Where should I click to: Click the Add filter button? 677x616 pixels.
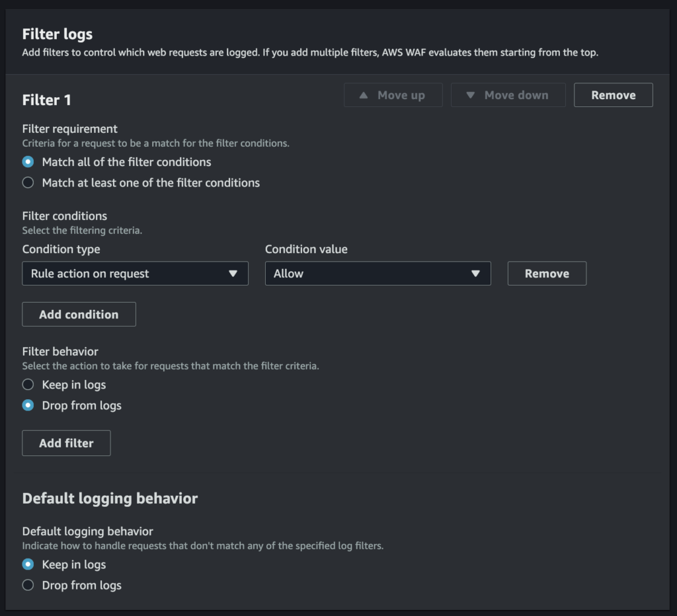(66, 443)
